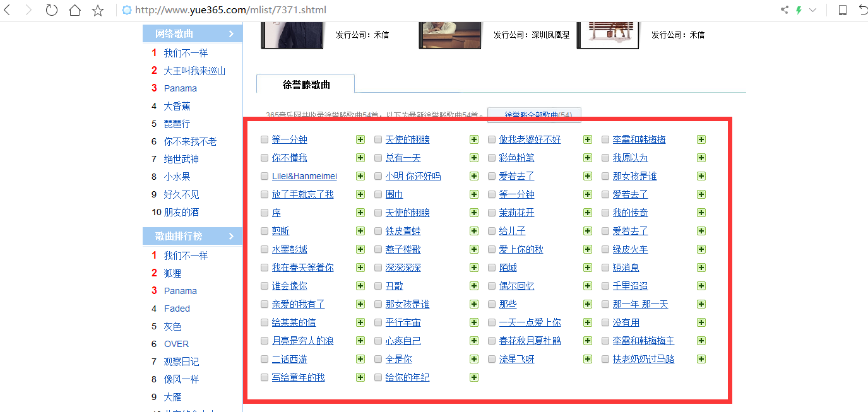Open the 徐誉滕全部歌曲(54) button
Image resolution: width=868 pixels, height=412 pixels.
coord(534,115)
